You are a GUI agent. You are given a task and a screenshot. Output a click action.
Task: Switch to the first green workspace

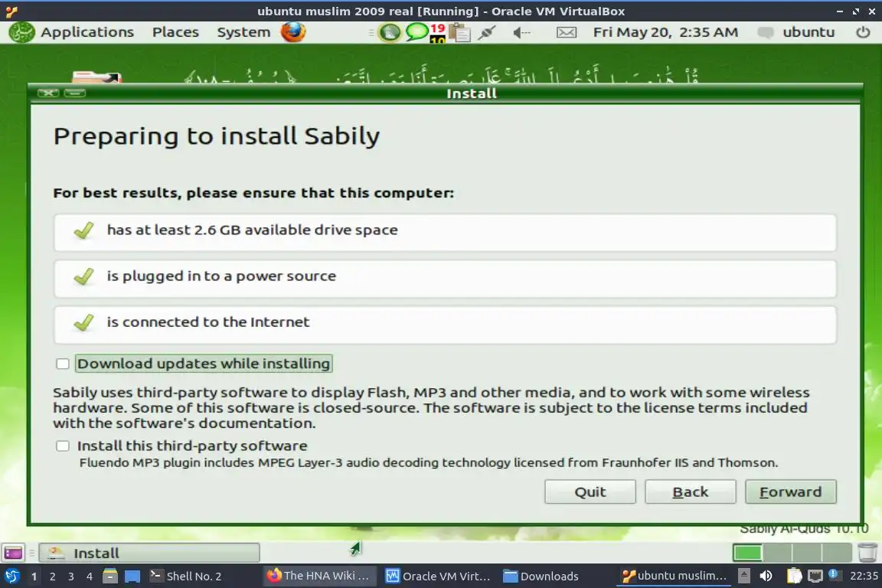tap(747, 553)
